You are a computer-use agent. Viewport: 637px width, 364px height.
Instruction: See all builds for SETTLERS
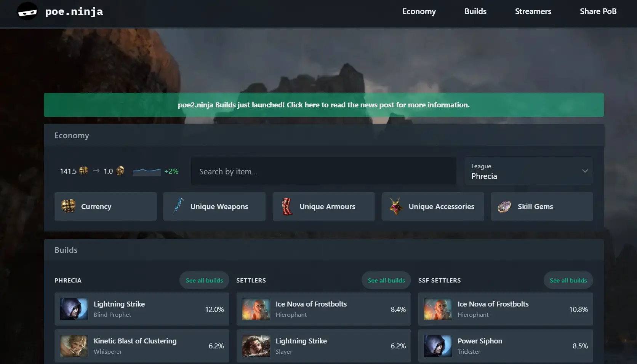point(386,280)
